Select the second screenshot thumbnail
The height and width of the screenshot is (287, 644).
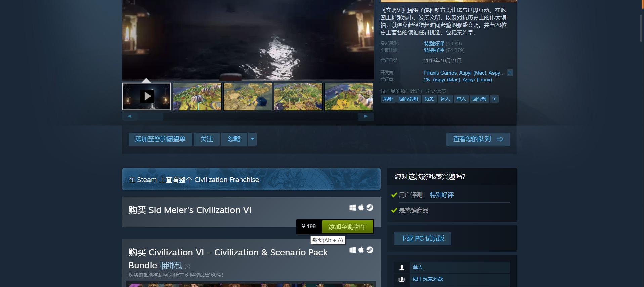tap(197, 97)
